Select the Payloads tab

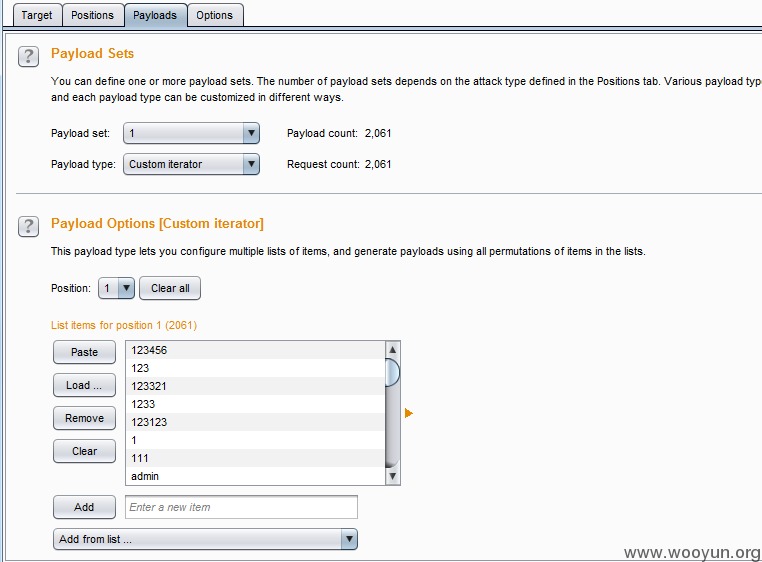(x=155, y=15)
